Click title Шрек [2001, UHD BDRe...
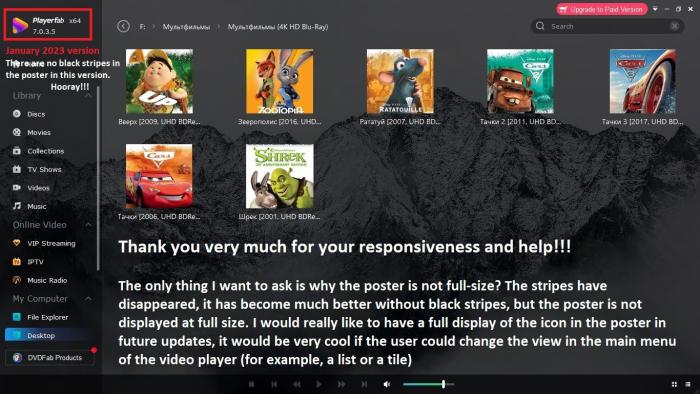The image size is (700, 394). click(279, 216)
